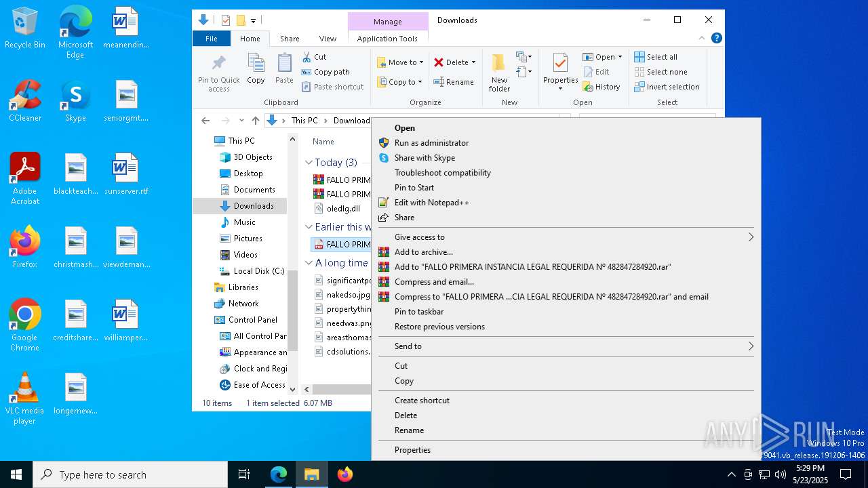Open the VLC media player desktop icon
Viewport: 868px width, 488px height.
click(x=25, y=399)
